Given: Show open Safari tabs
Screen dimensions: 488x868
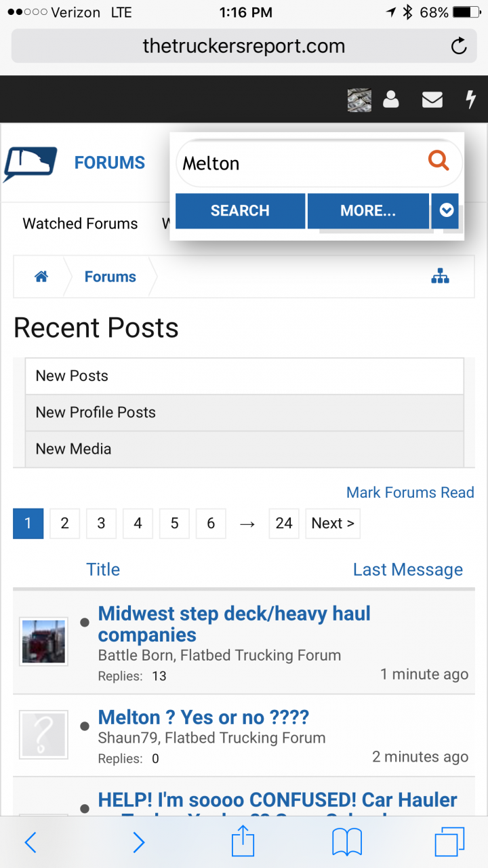Looking at the screenshot, I should coord(449,842).
